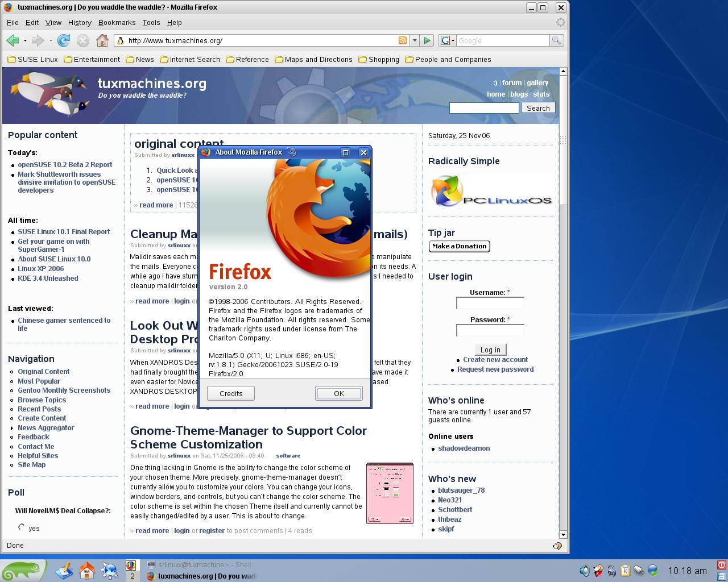Open the Tools menu
The width and height of the screenshot is (728, 582).
151,23
